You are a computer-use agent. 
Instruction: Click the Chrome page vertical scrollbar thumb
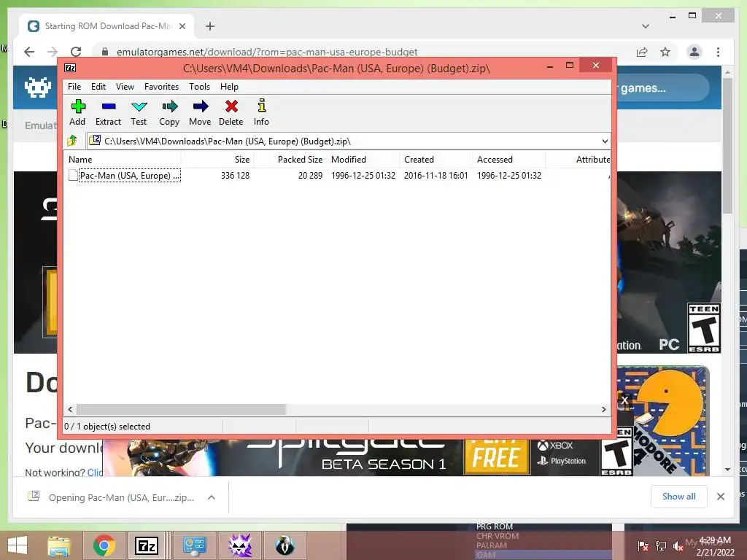(727, 145)
